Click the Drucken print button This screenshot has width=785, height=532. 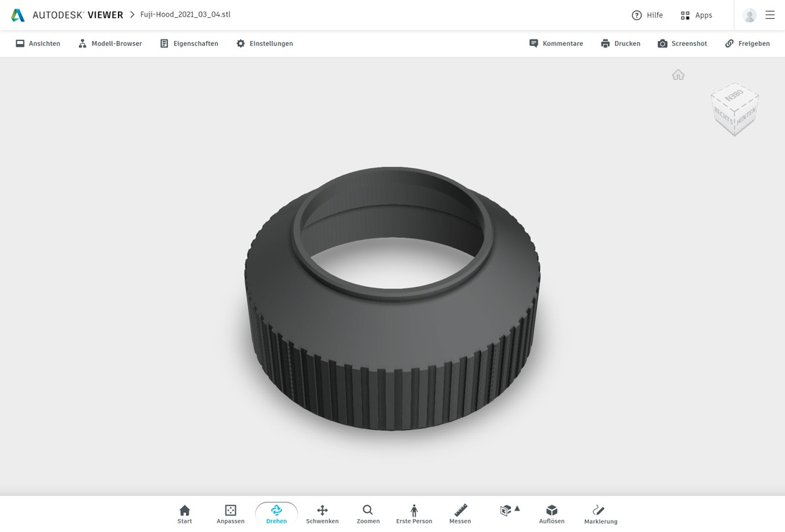point(620,44)
